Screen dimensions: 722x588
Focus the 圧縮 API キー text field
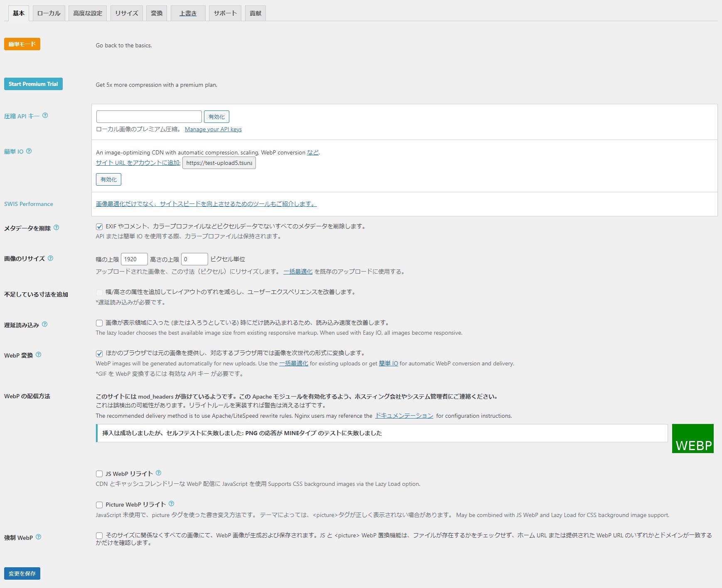click(149, 117)
